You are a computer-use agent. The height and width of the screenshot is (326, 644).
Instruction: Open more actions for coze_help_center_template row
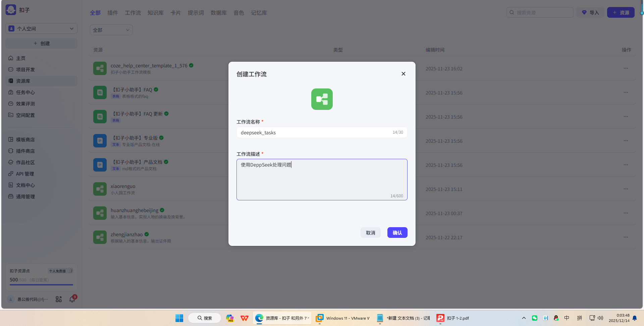coord(626,68)
